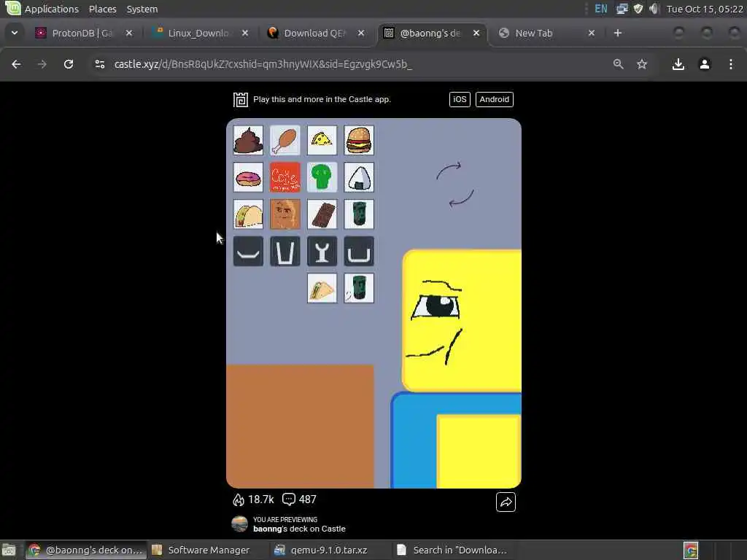
Task: Reload the current page
Action: tap(69, 64)
